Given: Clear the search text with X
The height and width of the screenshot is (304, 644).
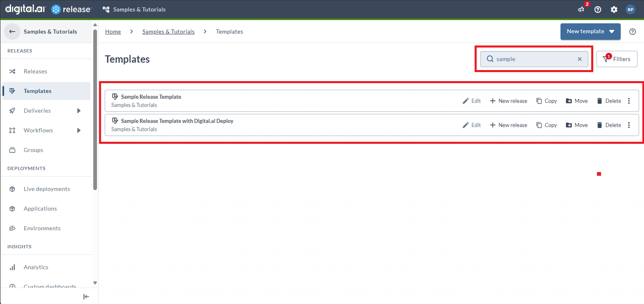Looking at the screenshot, I should pyautogui.click(x=580, y=59).
